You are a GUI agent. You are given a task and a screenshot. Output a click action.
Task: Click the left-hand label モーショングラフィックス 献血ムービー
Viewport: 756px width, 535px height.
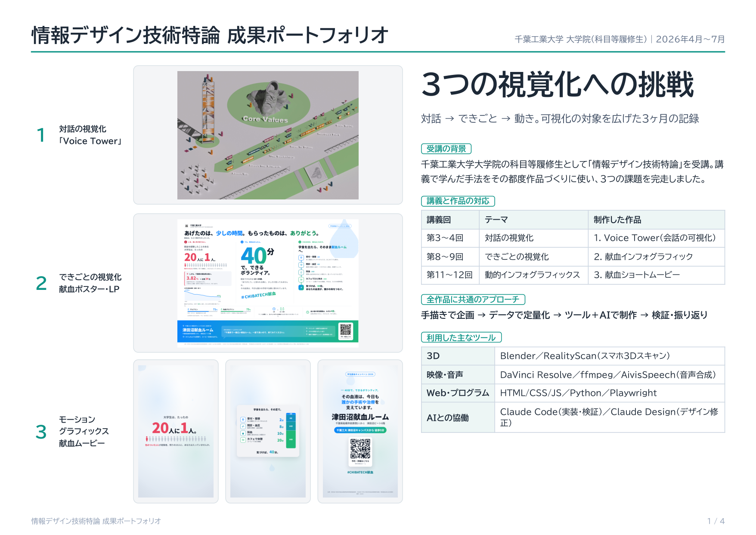point(84,431)
